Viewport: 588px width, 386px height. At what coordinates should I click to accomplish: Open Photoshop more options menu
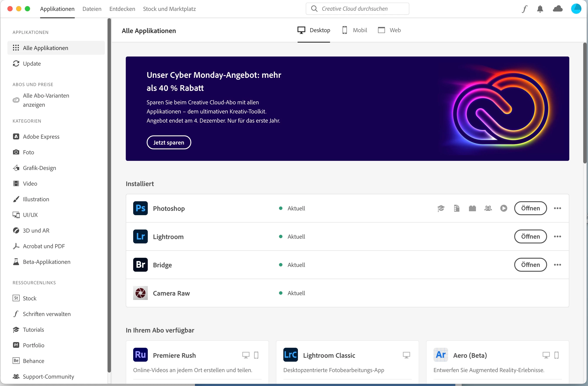point(557,208)
